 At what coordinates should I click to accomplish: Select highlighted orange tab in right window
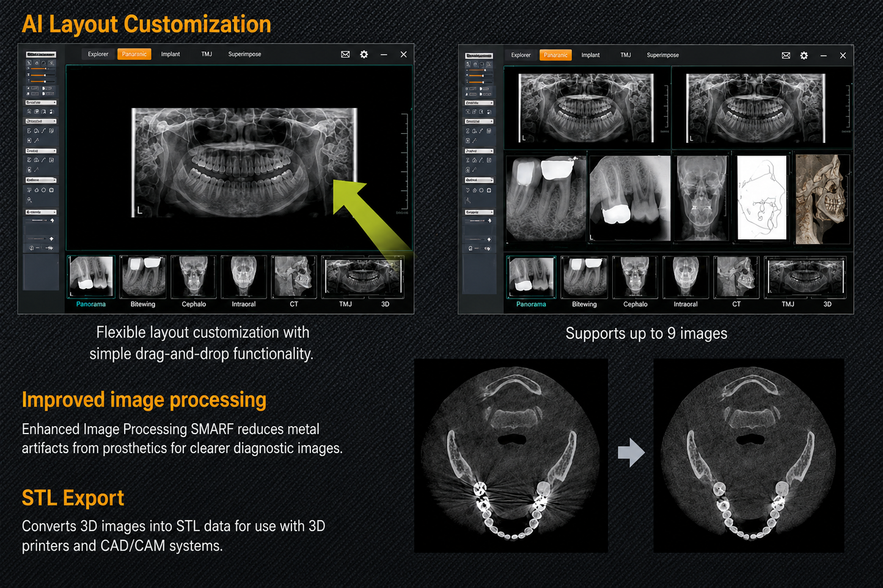coord(555,55)
